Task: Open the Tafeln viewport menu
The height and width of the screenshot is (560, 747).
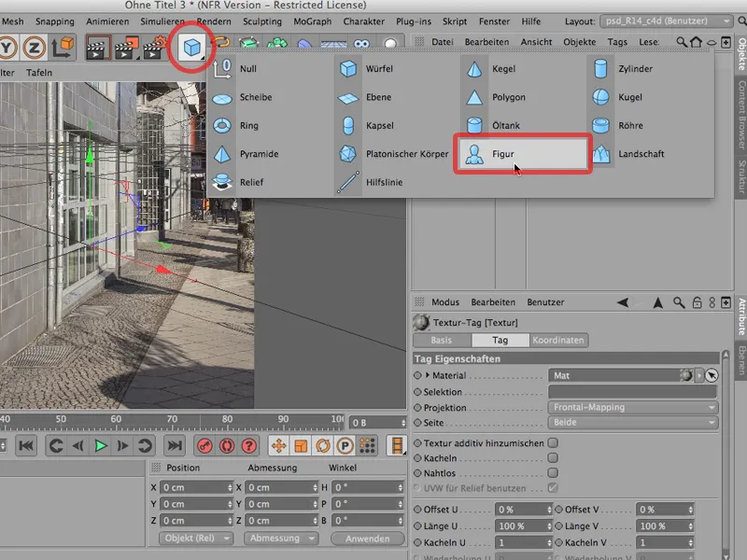Action: [39, 73]
